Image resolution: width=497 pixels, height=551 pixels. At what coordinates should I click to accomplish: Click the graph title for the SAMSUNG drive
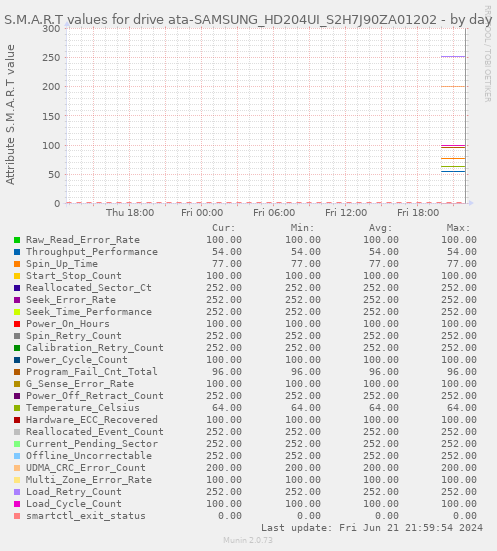point(248,20)
